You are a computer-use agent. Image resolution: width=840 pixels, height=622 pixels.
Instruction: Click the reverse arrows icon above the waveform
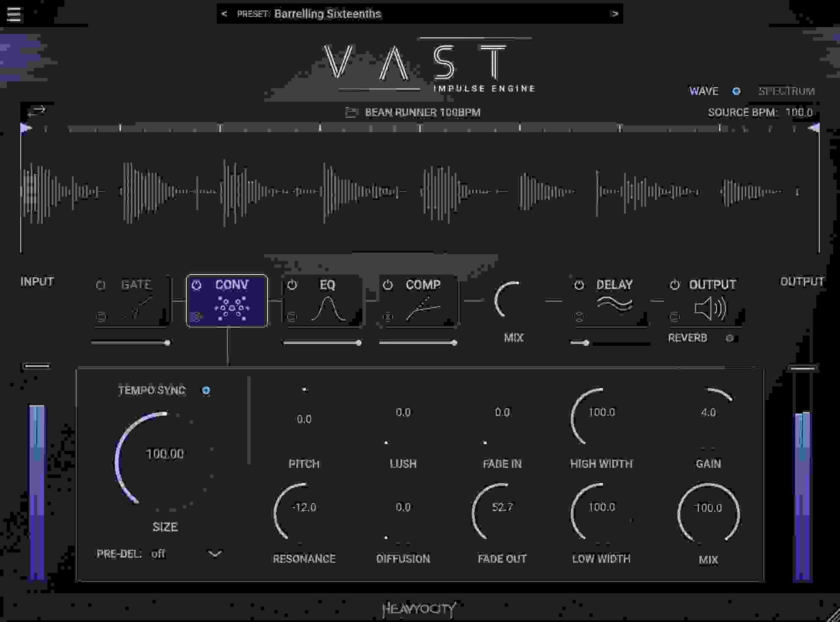click(36, 111)
